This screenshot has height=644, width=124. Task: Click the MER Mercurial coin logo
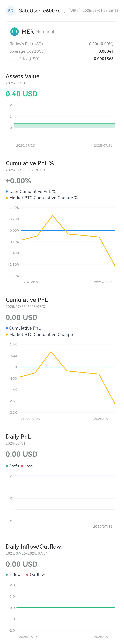(14, 32)
